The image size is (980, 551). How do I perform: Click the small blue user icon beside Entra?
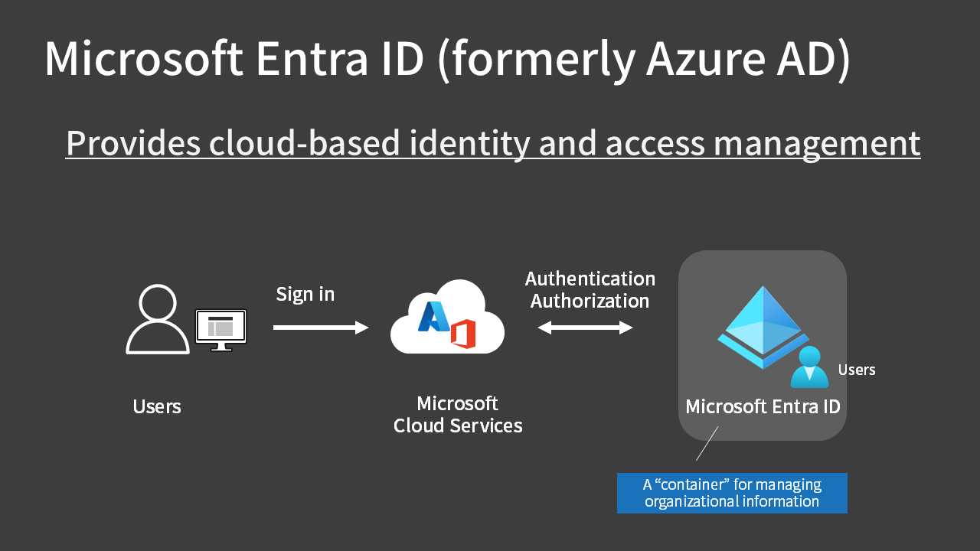coord(809,367)
